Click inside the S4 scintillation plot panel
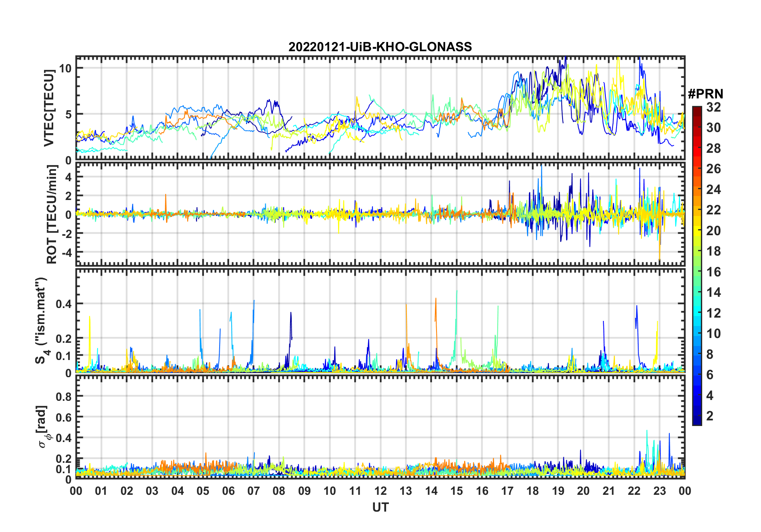The width and height of the screenshot is (761, 532). pyautogui.click(x=380, y=320)
